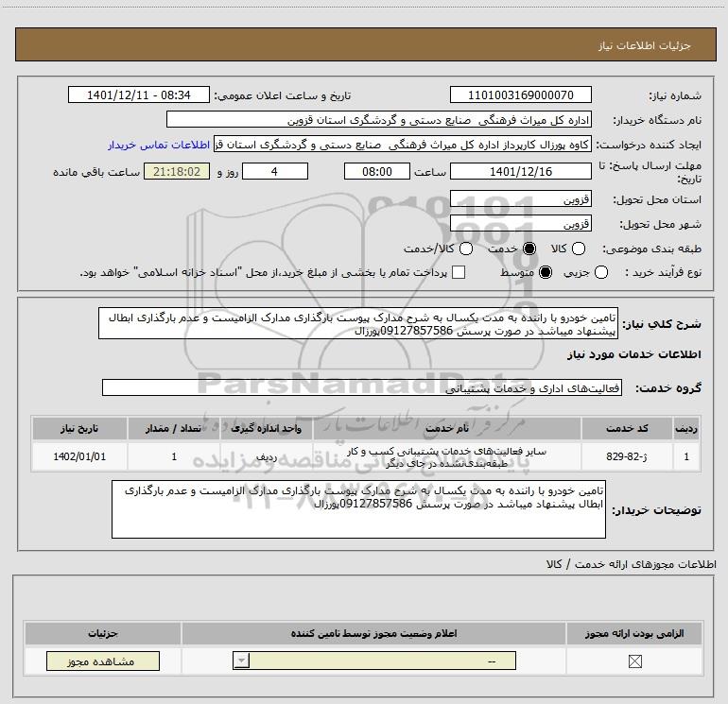Select the متوسط purchase type radio
This screenshot has width=728, height=704.
[546, 272]
